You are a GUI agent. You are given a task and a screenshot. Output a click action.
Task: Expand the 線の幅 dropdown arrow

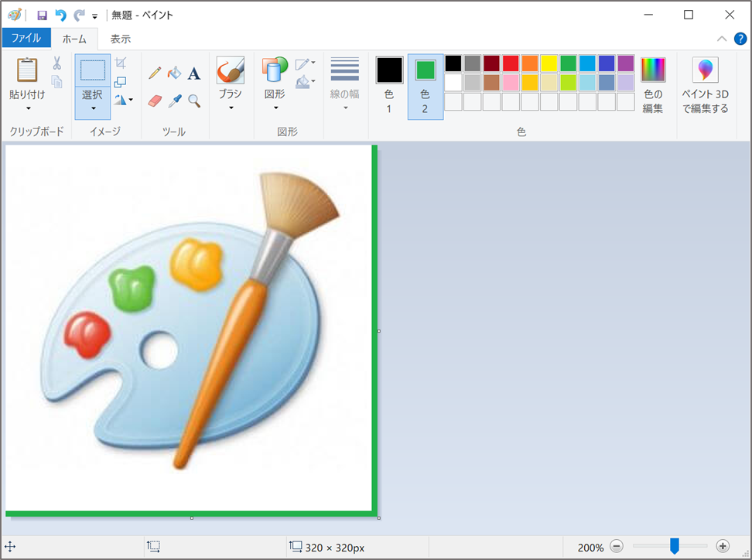(345, 108)
